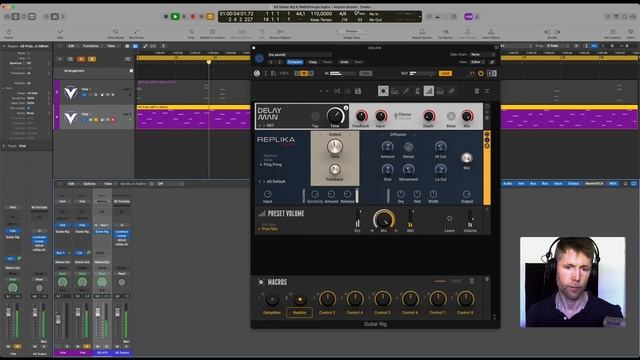The width and height of the screenshot is (640, 360).
Task: Open Tracks area View menu
Action: 111,46
